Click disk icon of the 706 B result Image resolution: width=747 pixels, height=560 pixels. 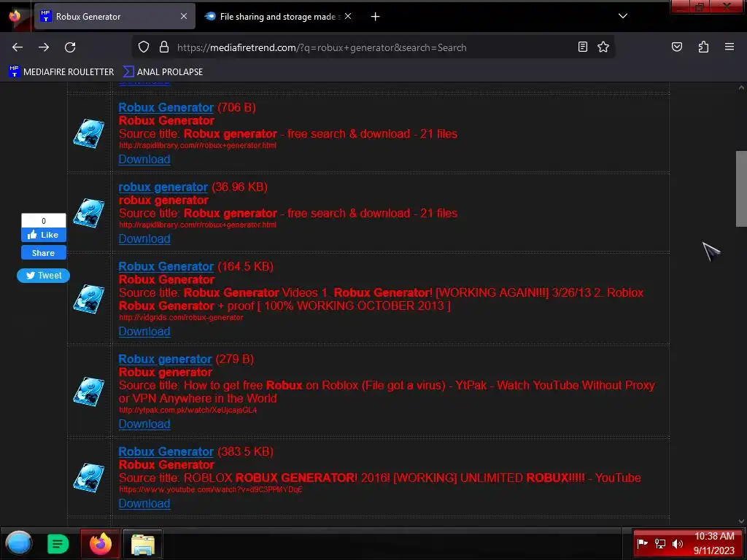(89, 133)
